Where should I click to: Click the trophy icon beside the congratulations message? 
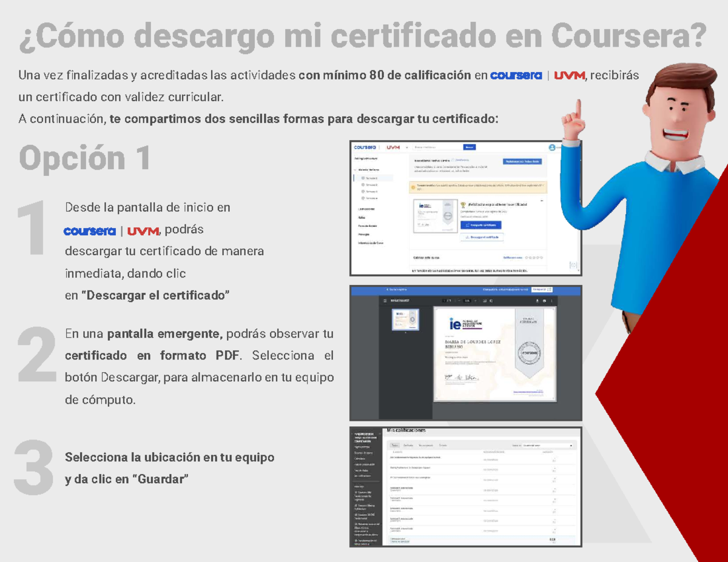pyautogui.click(x=462, y=206)
